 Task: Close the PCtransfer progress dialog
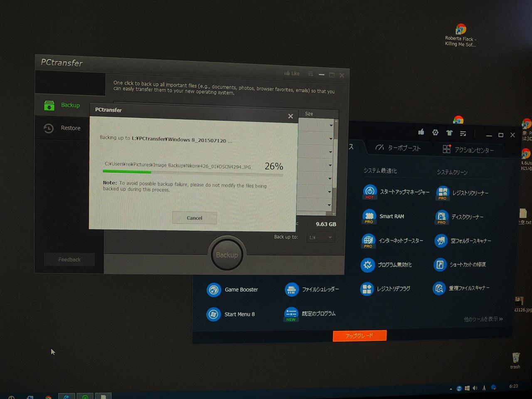pos(291,116)
